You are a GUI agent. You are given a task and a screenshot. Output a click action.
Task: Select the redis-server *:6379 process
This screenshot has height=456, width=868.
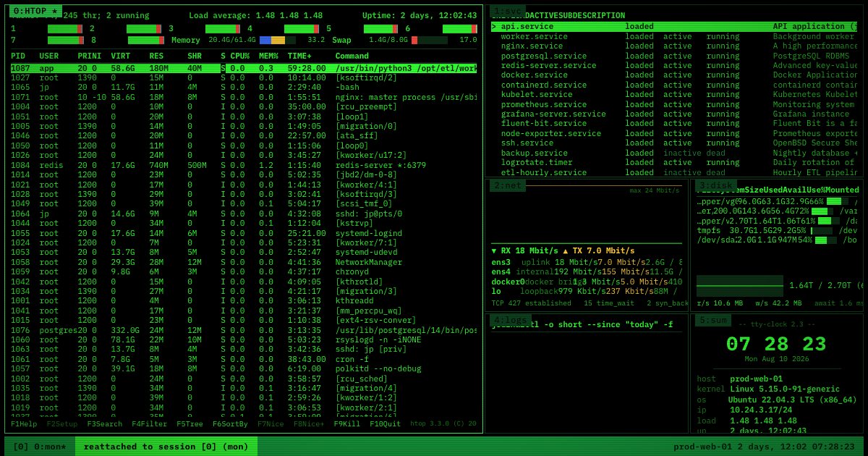[244, 165]
